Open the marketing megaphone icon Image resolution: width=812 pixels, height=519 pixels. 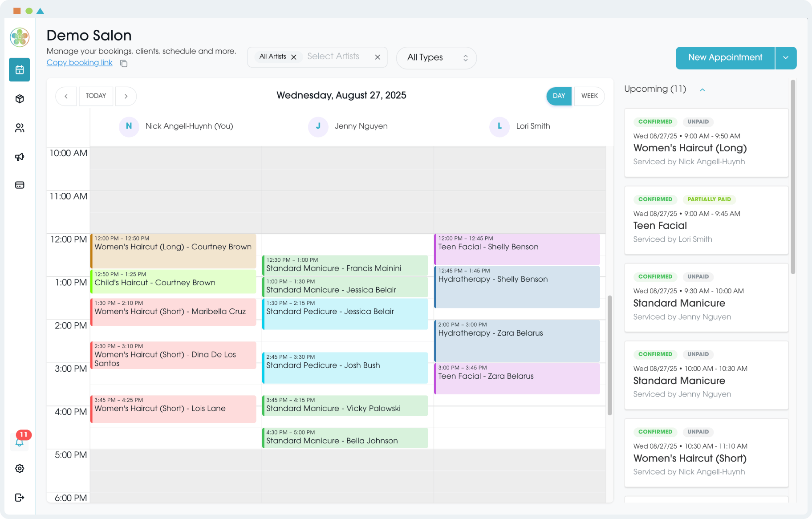20,157
